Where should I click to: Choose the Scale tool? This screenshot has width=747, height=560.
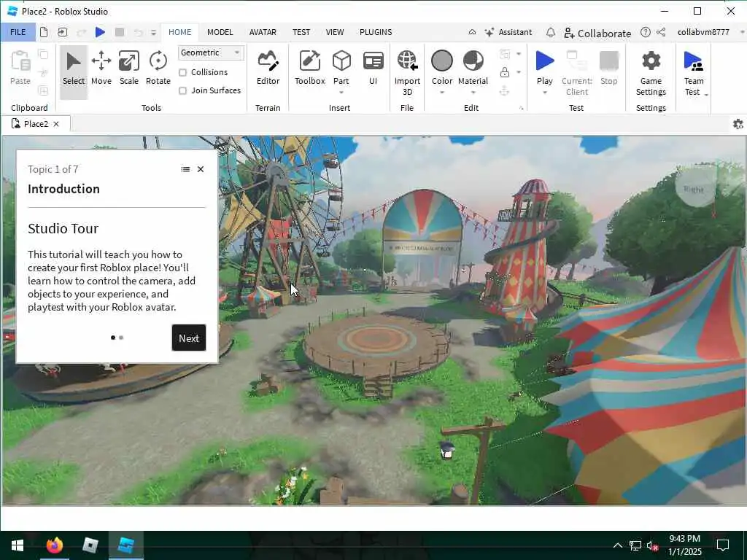coord(129,69)
